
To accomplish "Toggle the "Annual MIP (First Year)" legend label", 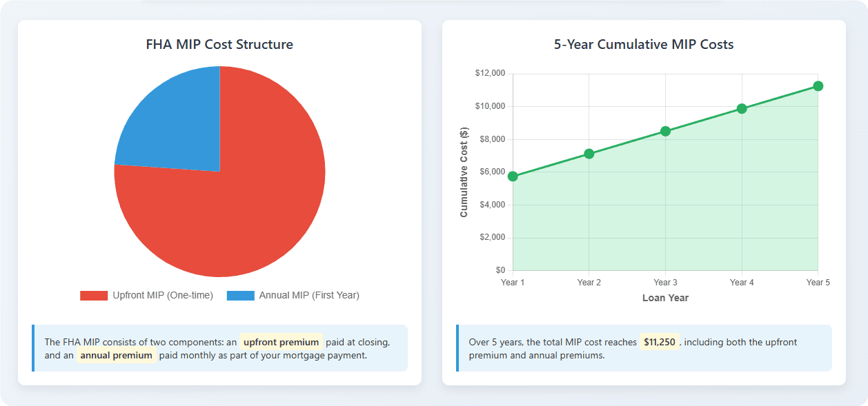I will pos(309,296).
